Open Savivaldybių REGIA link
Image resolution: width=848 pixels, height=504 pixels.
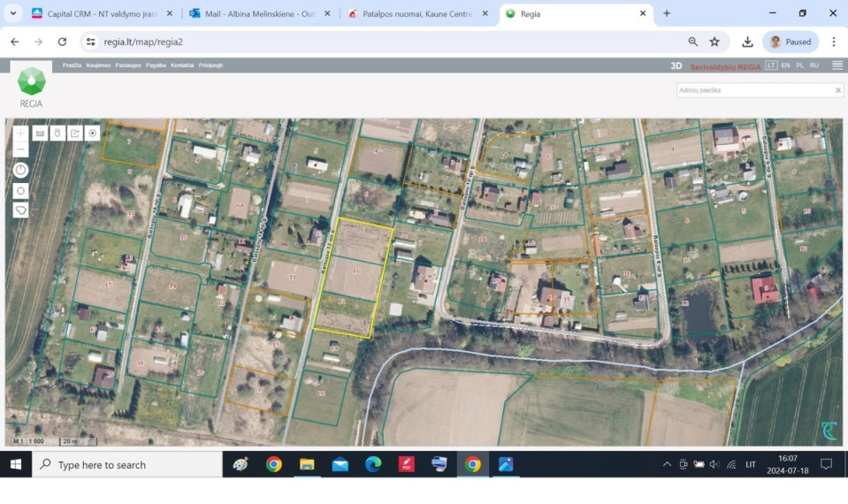[x=725, y=66]
